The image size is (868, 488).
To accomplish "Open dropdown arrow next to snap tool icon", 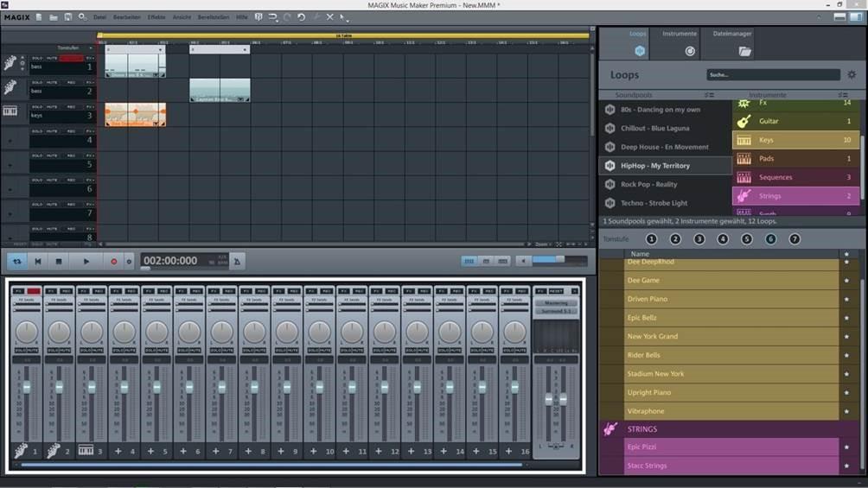I will tap(278, 21).
